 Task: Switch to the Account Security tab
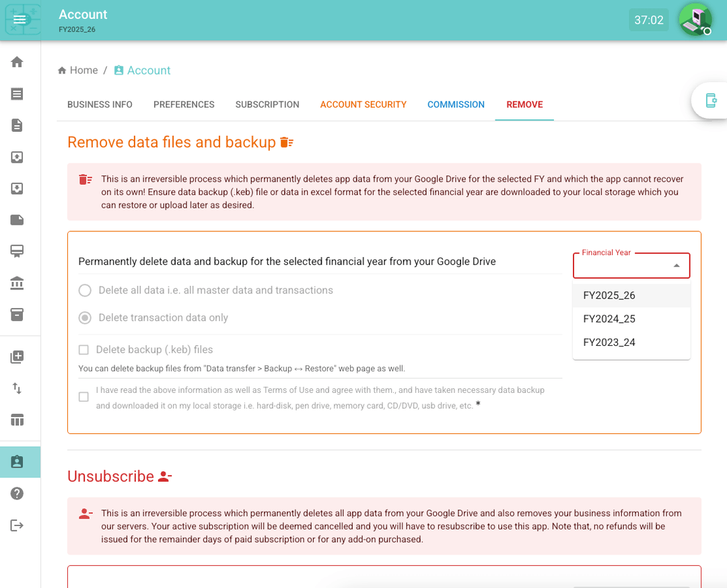pyautogui.click(x=363, y=104)
